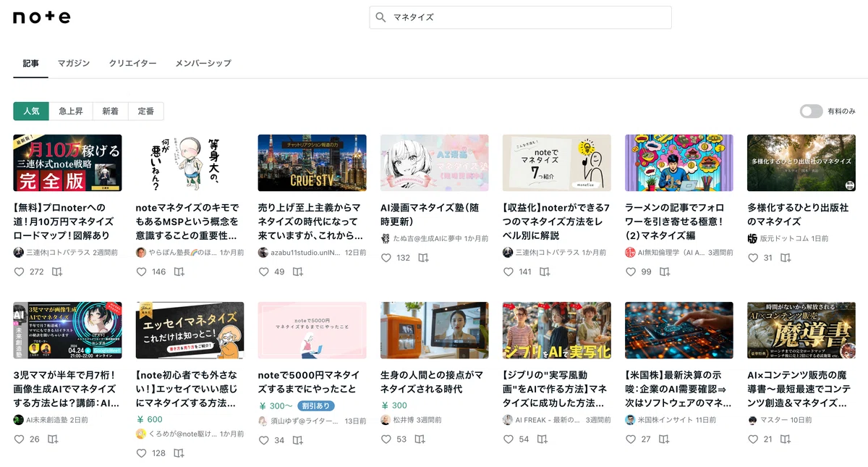The height and width of the screenshot is (467, 868).
Task: Open author 米国株インサイト profile
Action: tap(667, 420)
